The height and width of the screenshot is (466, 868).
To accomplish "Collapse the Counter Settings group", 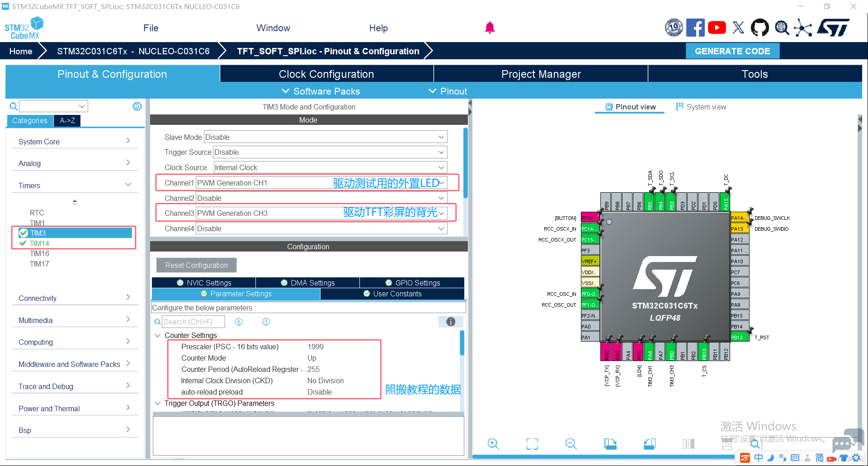I will tap(158, 335).
